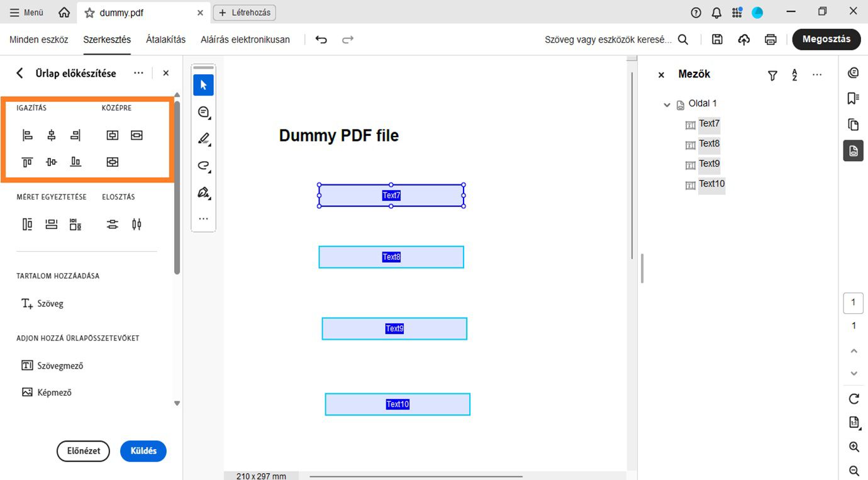Align fields to horizontal center axis icon

coord(52,135)
